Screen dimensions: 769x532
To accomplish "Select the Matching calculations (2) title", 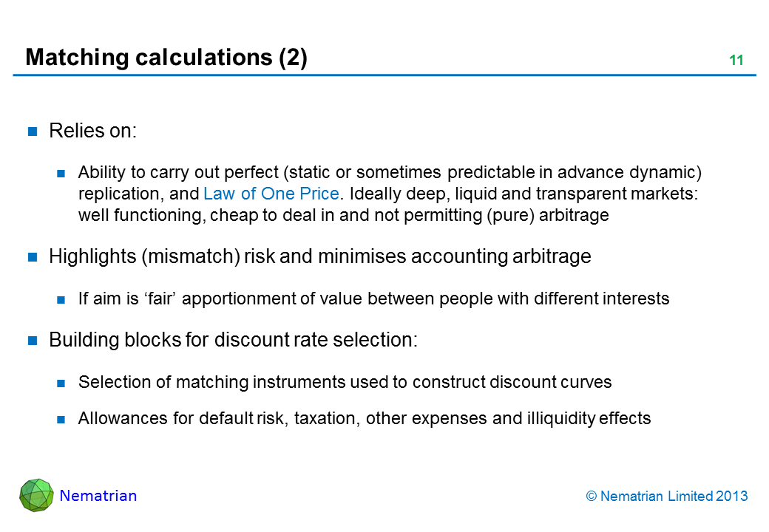I will pos(166,58).
